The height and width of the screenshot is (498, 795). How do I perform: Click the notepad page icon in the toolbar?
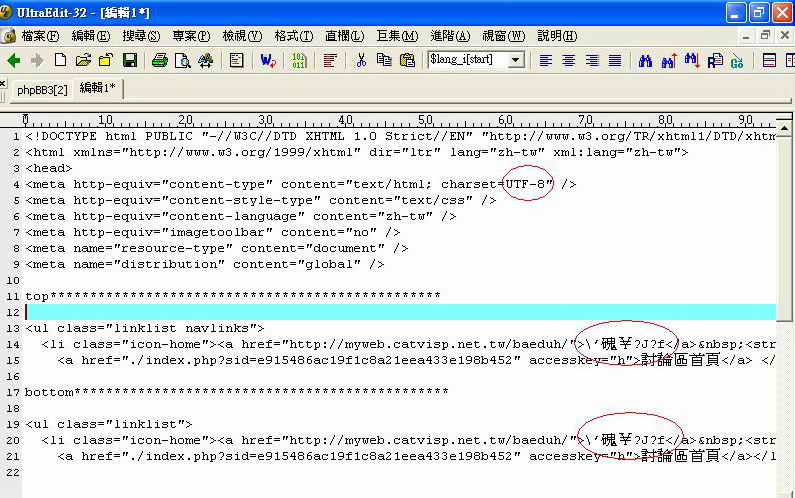tap(236, 61)
